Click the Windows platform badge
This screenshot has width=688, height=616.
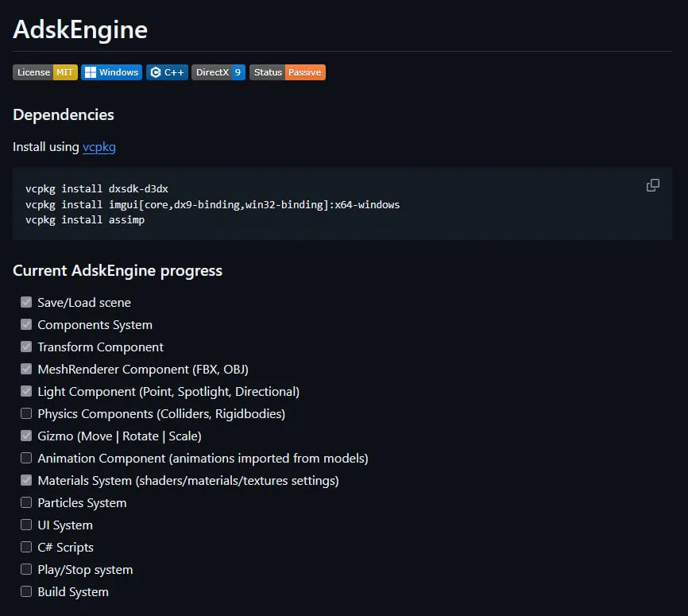(x=111, y=72)
